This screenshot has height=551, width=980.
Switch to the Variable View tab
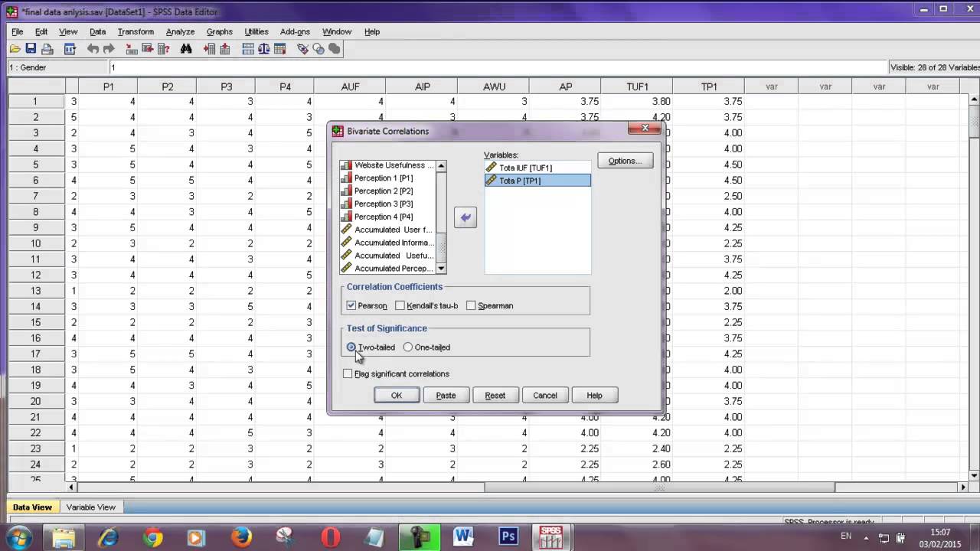click(90, 507)
